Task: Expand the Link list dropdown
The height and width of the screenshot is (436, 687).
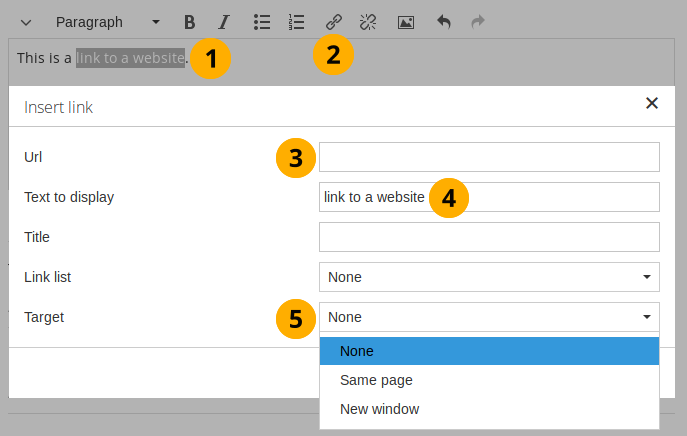Action: [x=489, y=277]
